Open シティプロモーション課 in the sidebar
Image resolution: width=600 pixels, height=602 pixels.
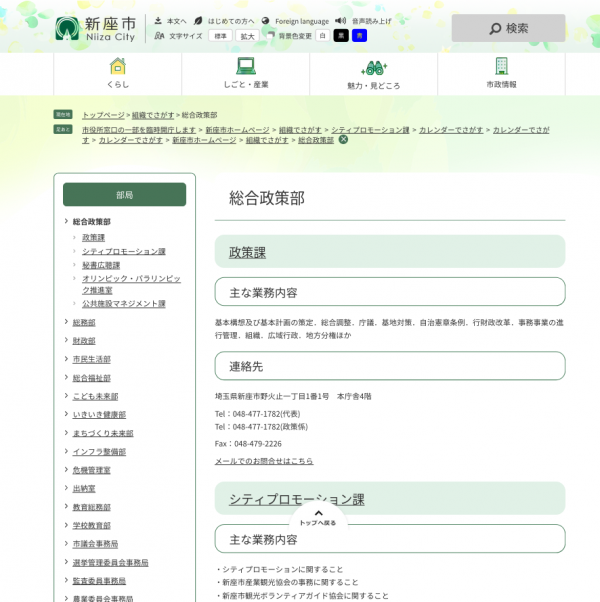[x=124, y=251]
